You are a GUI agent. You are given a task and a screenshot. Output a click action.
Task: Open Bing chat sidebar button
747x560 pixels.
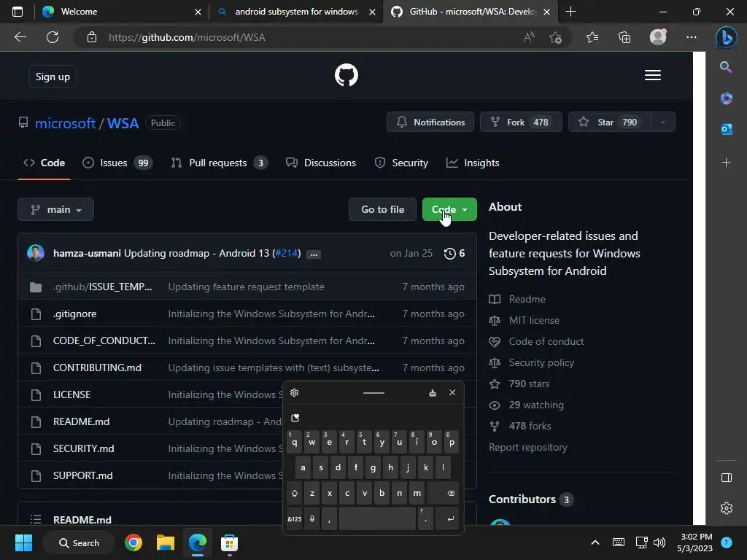click(726, 37)
